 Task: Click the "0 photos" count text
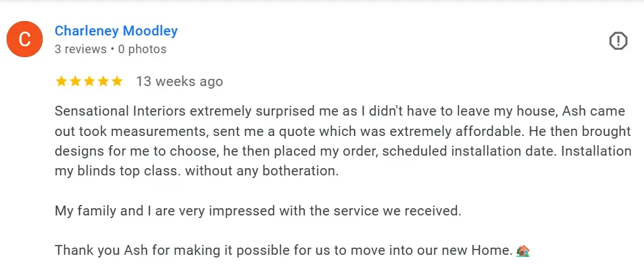tap(142, 49)
